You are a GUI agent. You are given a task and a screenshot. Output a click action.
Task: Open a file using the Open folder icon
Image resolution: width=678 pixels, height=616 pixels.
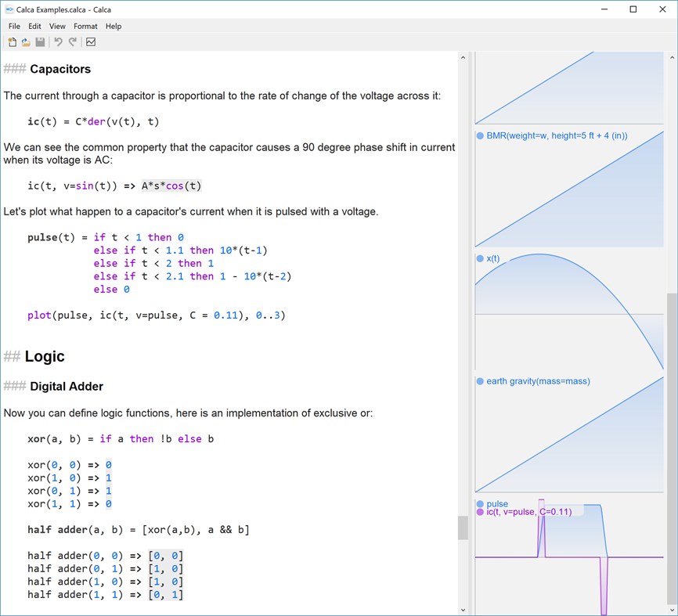click(26, 41)
